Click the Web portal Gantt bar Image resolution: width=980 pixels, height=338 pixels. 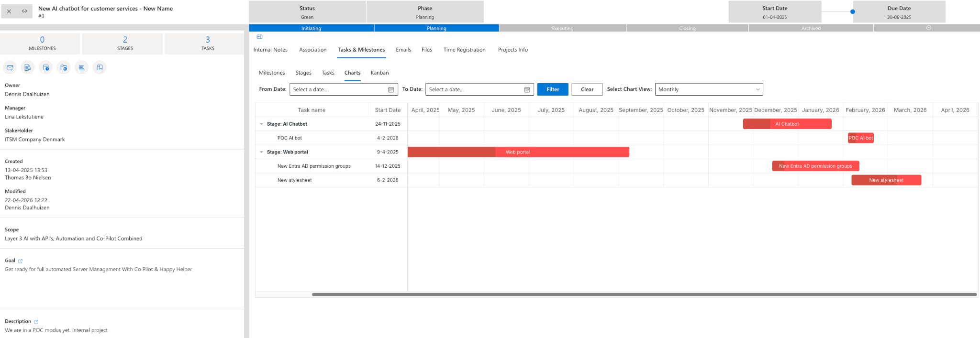click(x=518, y=152)
